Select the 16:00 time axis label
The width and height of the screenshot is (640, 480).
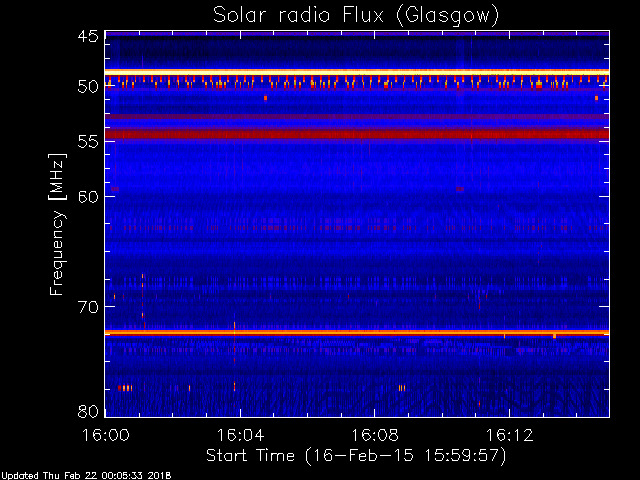pyautogui.click(x=106, y=435)
